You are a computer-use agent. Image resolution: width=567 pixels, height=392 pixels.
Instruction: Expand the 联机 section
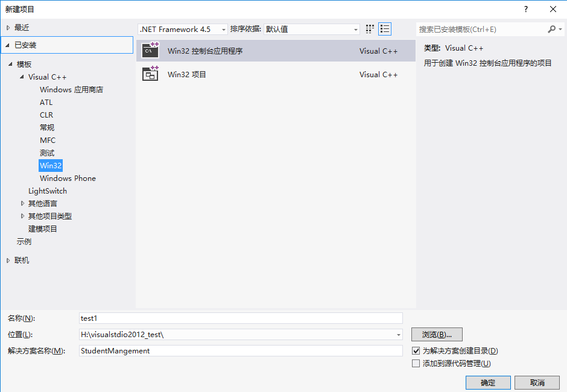(x=8, y=261)
